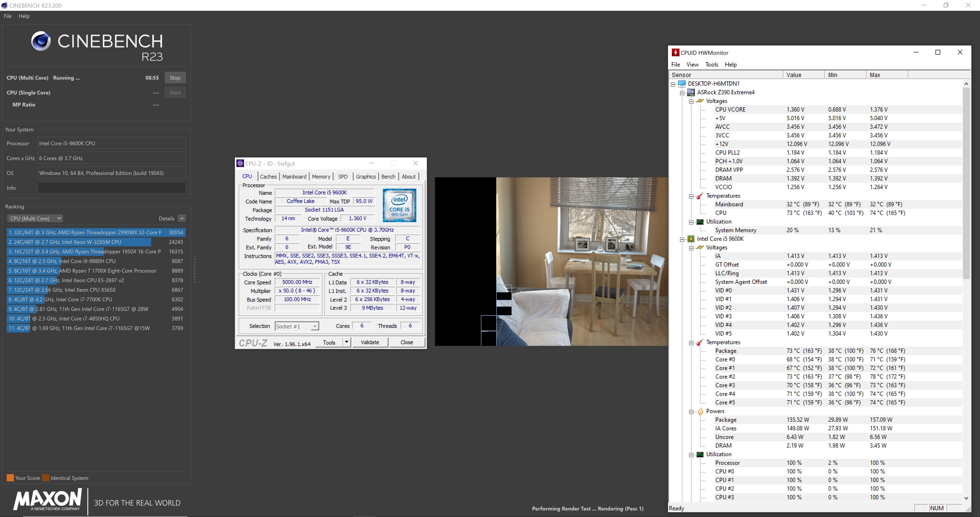This screenshot has height=517, width=980.
Task: Click the Voltages lightning icon under ASRock
Action: pos(700,101)
